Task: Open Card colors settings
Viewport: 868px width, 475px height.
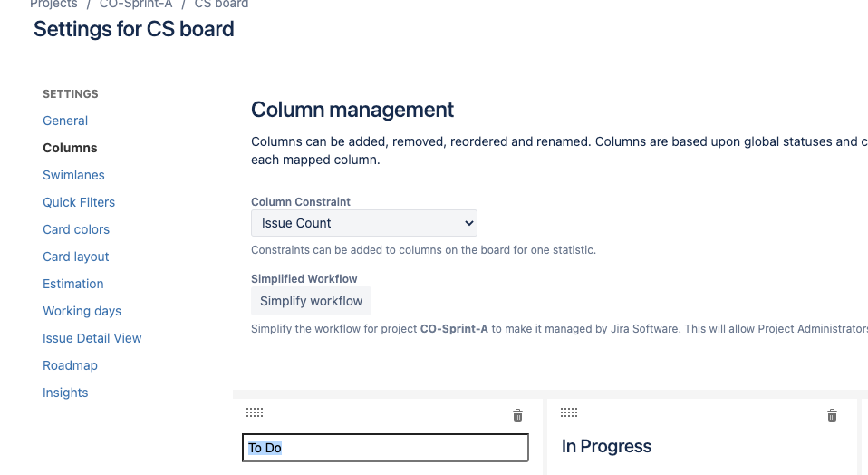Action: click(76, 229)
